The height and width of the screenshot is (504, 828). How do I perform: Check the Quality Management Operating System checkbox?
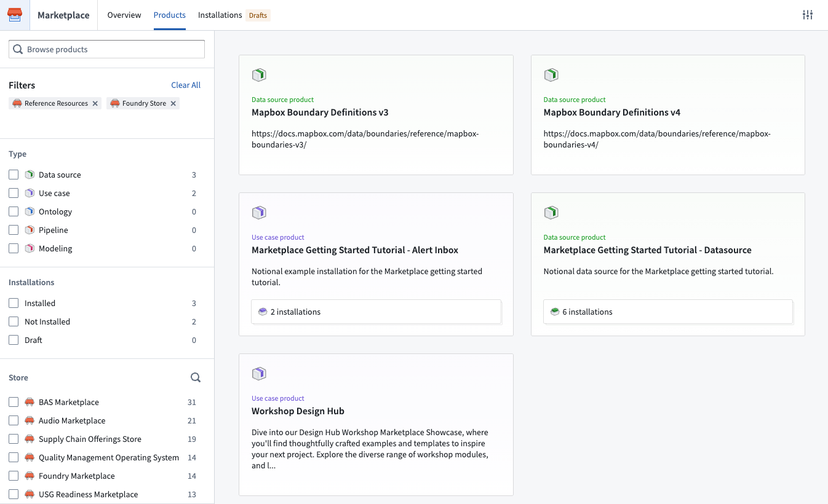[x=14, y=457]
